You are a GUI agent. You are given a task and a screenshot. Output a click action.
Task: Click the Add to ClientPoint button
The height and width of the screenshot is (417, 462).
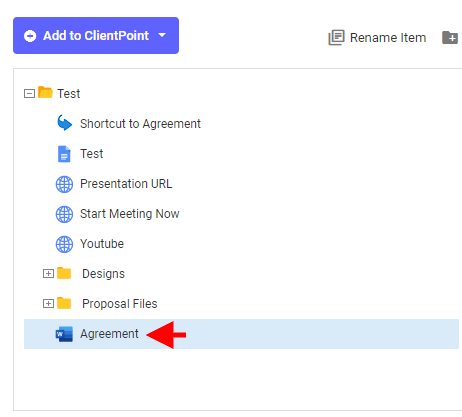[x=96, y=35]
